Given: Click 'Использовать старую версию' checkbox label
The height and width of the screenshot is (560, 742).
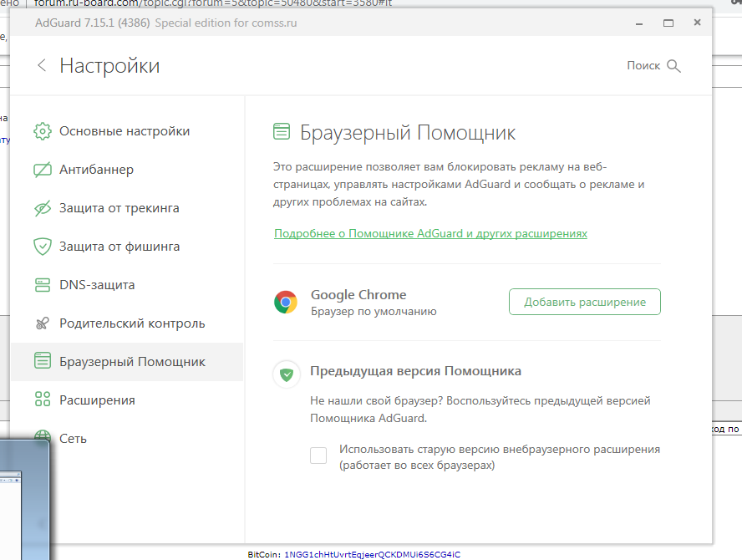Looking at the screenshot, I should coord(499,457).
